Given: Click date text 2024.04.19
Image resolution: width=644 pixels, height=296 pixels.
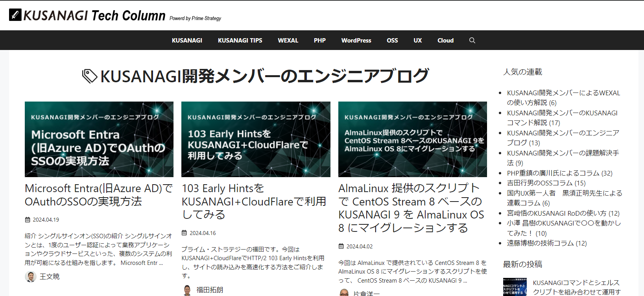Looking at the screenshot, I should pyautogui.click(x=46, y=220).
